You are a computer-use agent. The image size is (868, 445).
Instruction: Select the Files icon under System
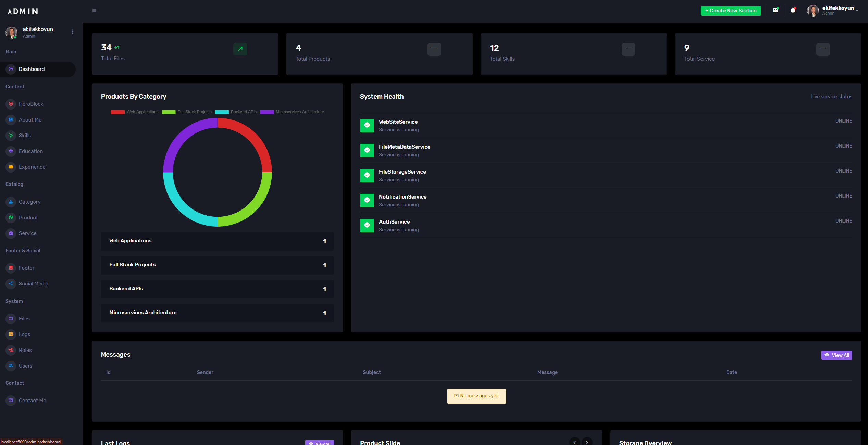tap(11, 319)
